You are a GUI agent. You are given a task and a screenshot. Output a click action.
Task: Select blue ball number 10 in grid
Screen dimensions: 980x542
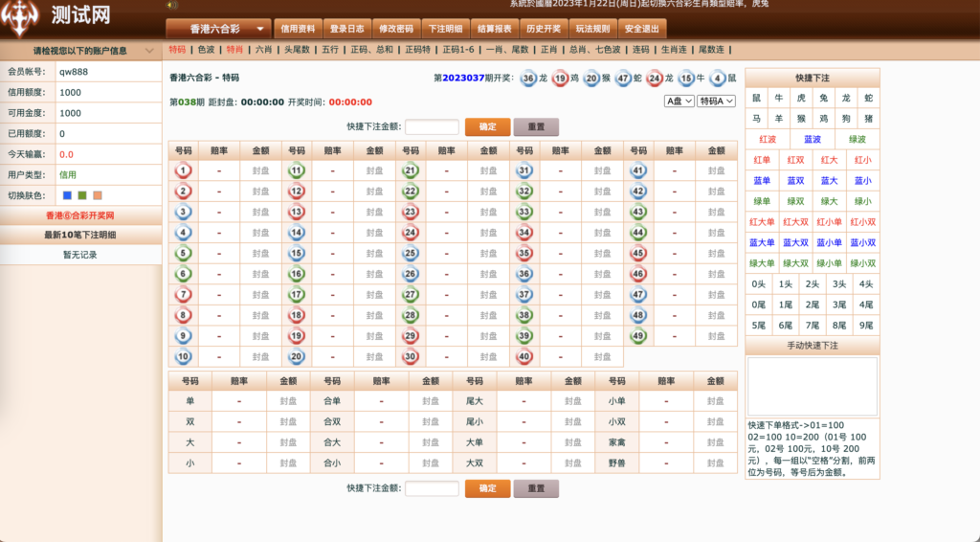tap(184, 356)
